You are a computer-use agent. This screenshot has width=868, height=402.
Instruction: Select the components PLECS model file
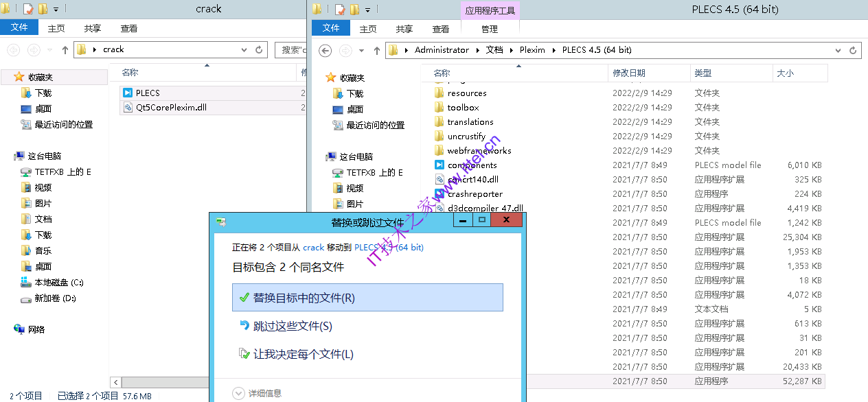pos(472,165)
